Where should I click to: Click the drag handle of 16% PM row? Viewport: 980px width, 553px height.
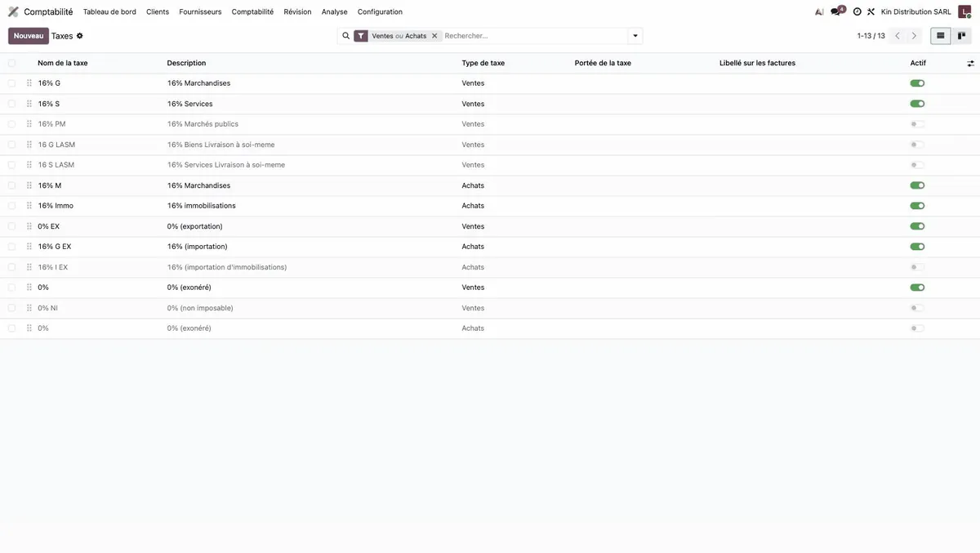pos(29,124)
